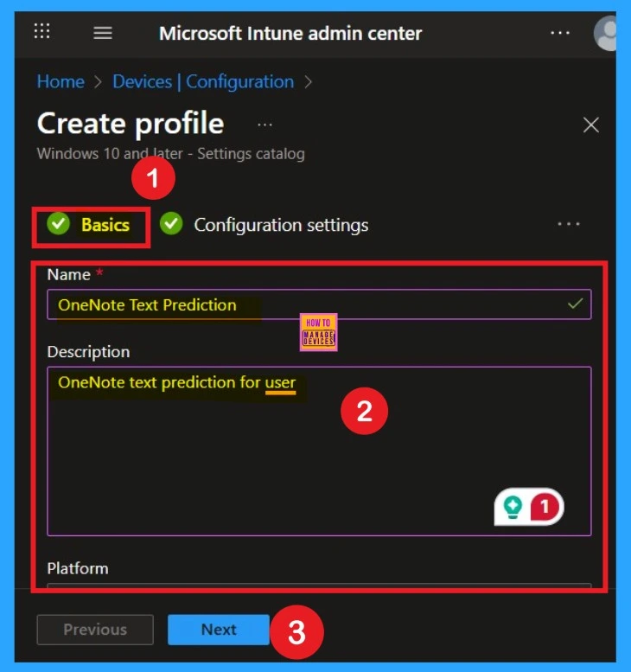The height and width of the screenshot is (672, 631).
Task: Open the app launcher grid icon
Action: pyautogui.click(x=41, y=31)
